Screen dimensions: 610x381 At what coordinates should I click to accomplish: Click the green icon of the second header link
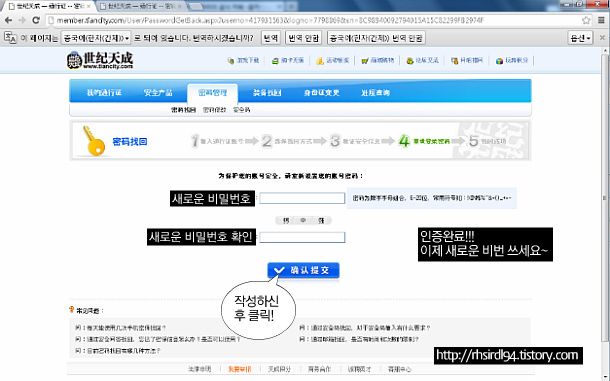tap(275, 61)
